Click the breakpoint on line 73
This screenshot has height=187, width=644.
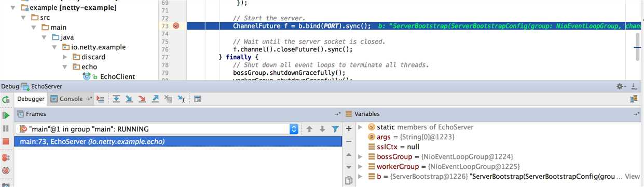pyautogui.click(x=176, y=26)
